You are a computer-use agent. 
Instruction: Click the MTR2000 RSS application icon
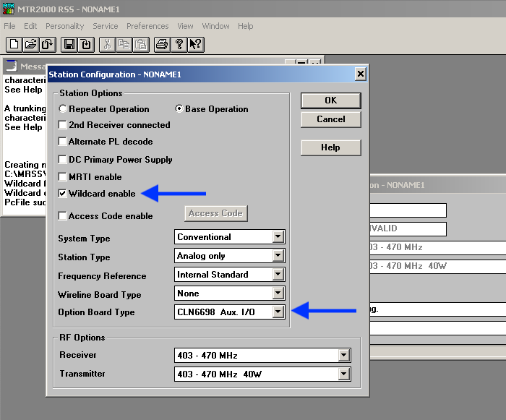[9, 9]
